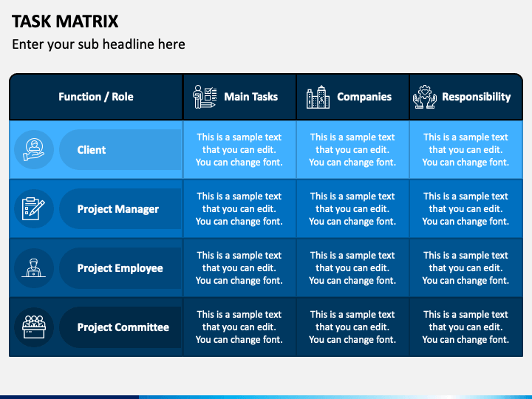532x399 pixels.
Task: Select the Client row Main Tasks sample text
Action: tap(239, 149)
